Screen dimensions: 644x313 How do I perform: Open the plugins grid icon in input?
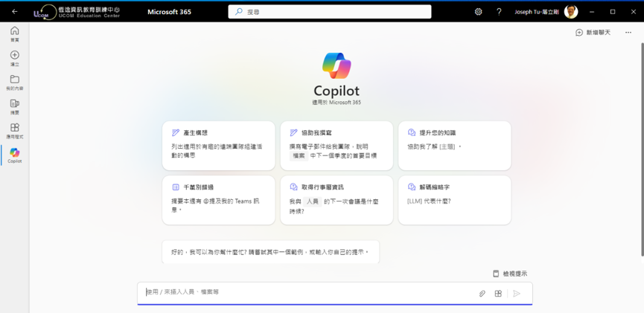coord(498,294)
